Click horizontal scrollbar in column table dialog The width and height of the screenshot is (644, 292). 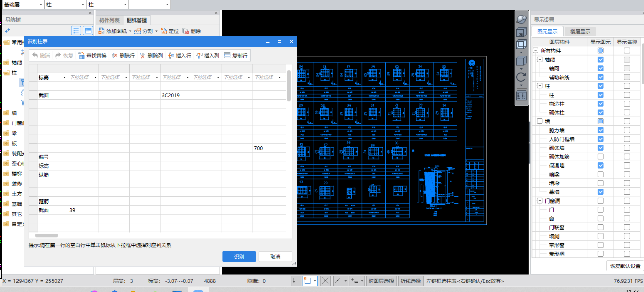click(46, 235)
